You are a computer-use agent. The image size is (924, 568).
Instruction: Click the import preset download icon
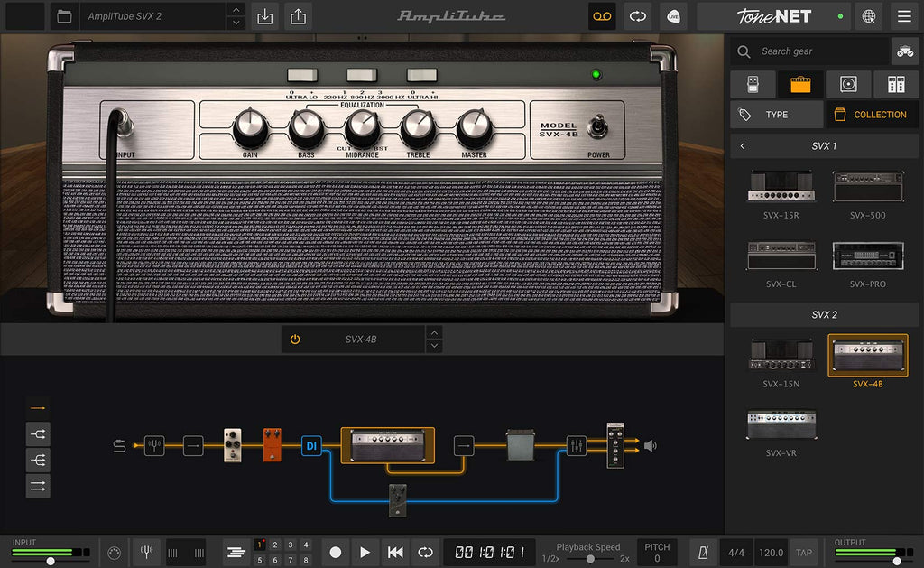pyautogui.click(x=265, y=16)
